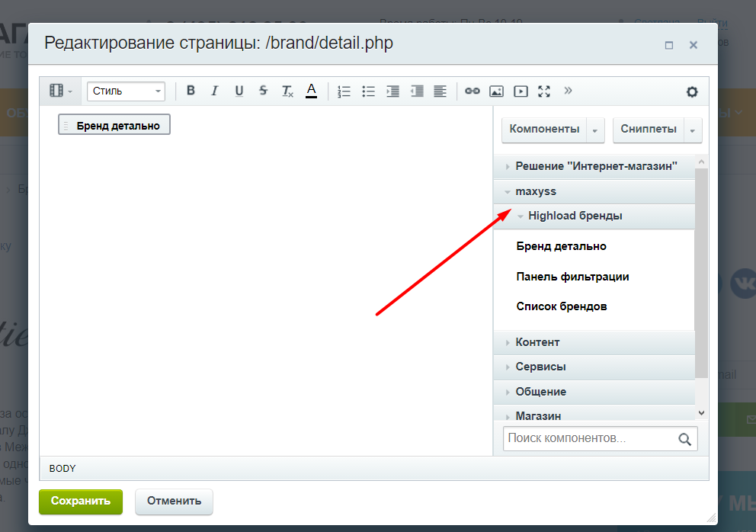This screenshot has height=532, width=756.
Task: Click the Отменить button
Action: [x=174, y=502]
